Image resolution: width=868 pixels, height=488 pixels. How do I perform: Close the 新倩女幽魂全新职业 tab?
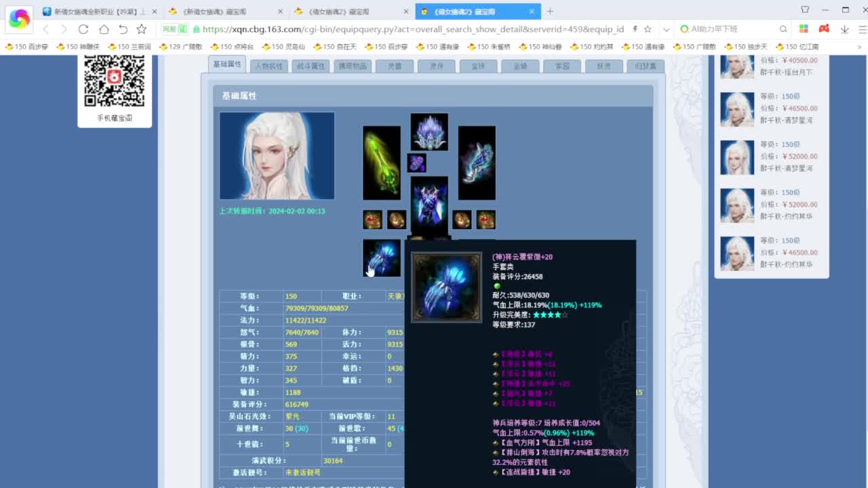(x=155, y=12)
